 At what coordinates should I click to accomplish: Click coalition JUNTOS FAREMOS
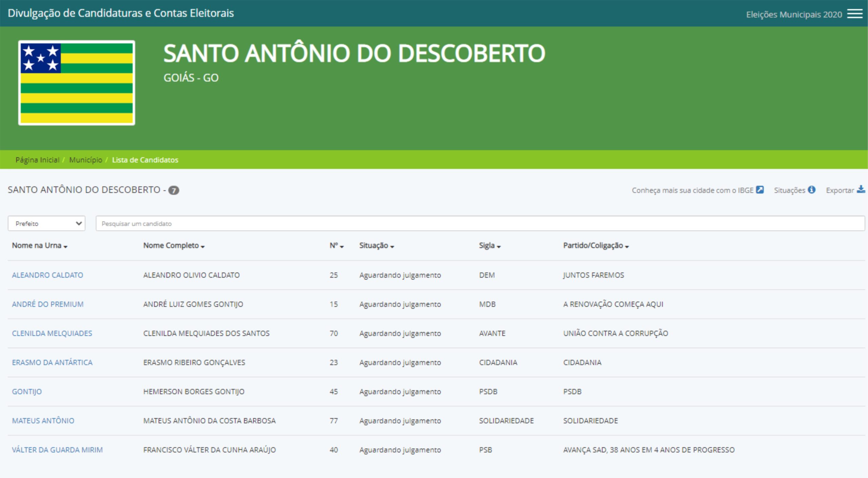[x=593, y=275]
